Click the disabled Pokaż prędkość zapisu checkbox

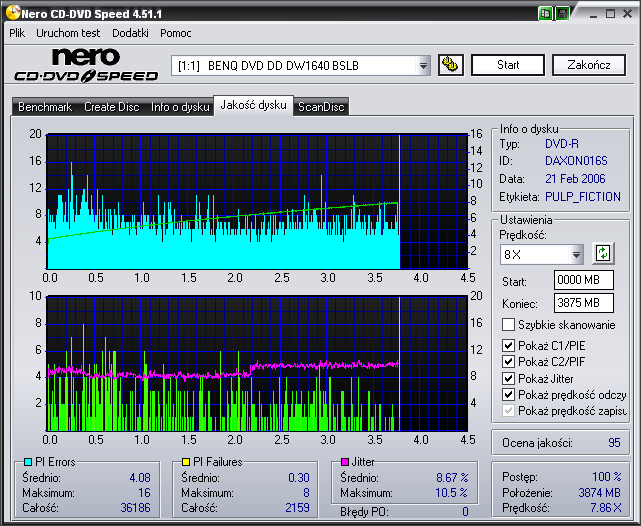(508, 410)
